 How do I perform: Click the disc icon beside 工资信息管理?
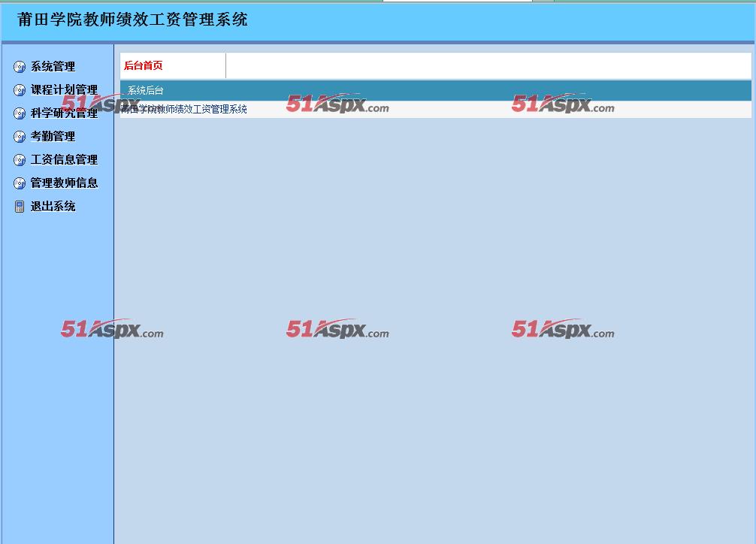point(20,159)
